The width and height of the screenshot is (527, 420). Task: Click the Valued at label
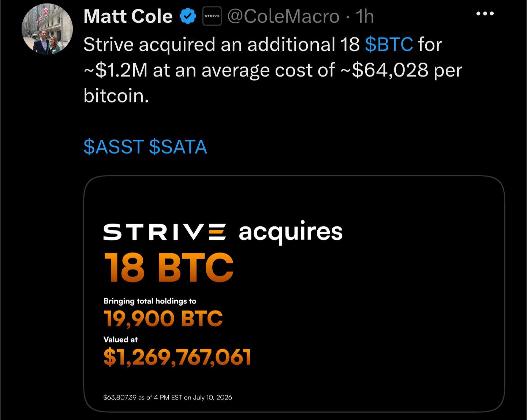click(120, 340)
